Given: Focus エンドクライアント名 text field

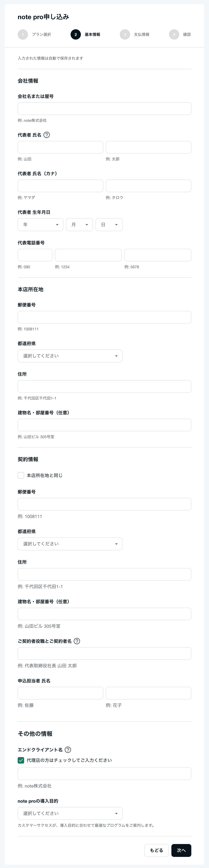Looking at the screenshot, I should click(x=104, y=774).
